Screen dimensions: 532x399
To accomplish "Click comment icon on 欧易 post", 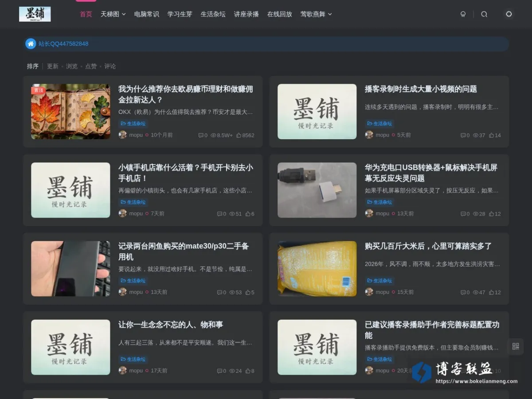I will [x=201, y=135].
